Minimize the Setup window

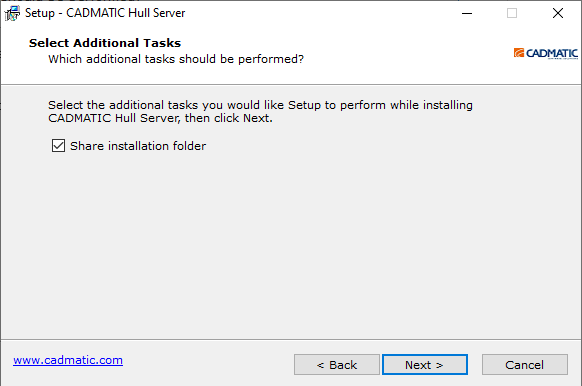point(467,13)
